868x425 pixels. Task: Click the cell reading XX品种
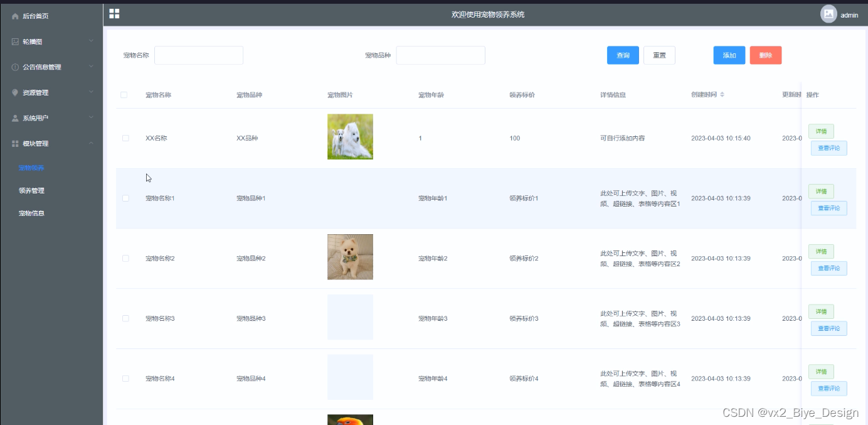tap(247, 138)
